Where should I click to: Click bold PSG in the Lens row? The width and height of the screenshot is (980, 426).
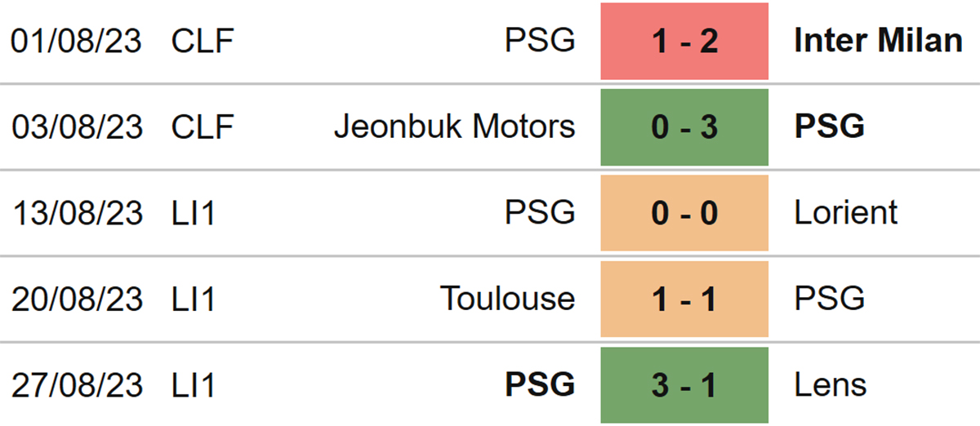[540, 384]
